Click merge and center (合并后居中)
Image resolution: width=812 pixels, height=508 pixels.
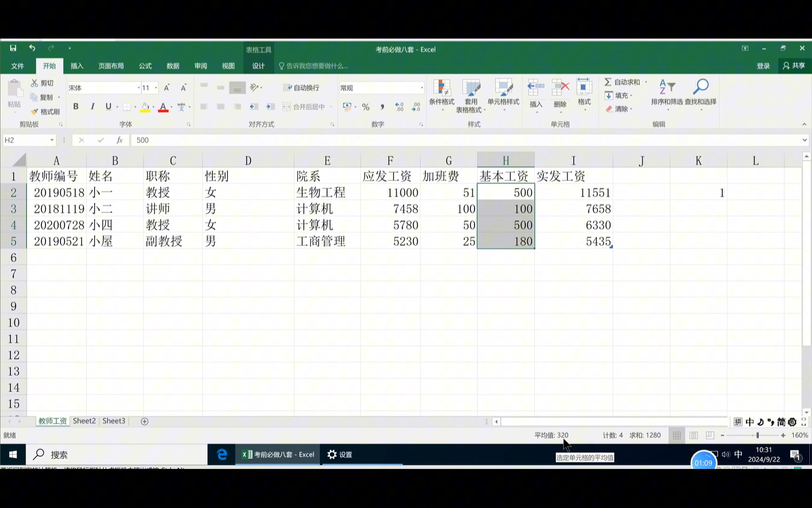[x=304, y=107]
